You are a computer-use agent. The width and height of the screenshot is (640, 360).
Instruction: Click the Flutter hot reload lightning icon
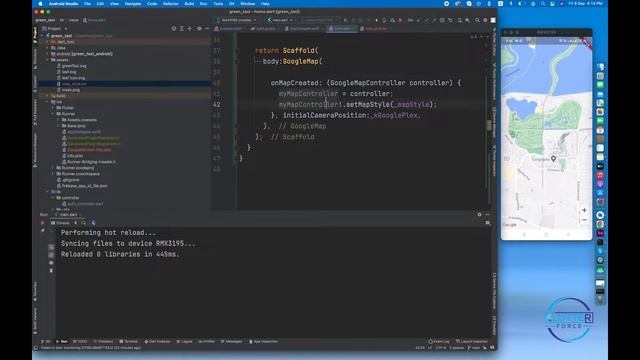pos(377,20)
